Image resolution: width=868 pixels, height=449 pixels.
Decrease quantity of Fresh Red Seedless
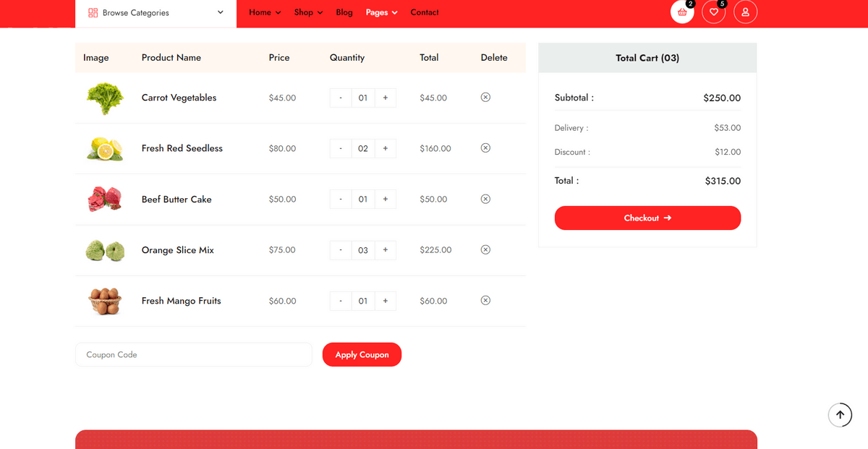pyautogui.click(x=341, y=148)
